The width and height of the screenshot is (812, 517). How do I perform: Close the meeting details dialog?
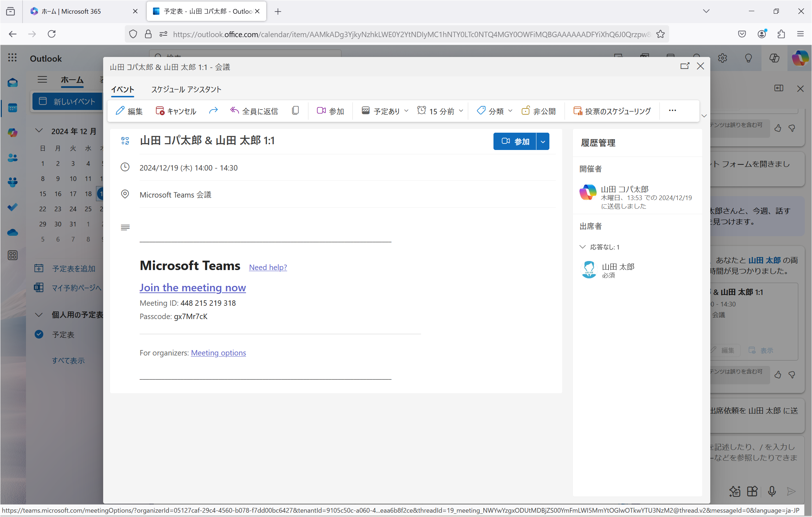tap(701, 66)
